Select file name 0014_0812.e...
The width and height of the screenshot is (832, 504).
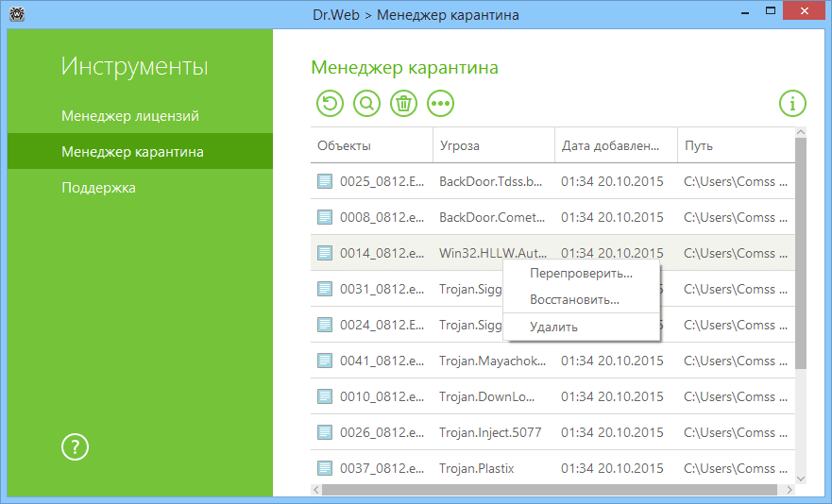382,253
